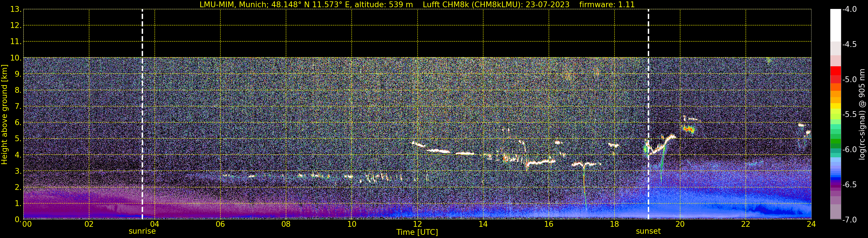
Task: Click the x-axis tick label '24'
Action: click(x=811, y=224)
